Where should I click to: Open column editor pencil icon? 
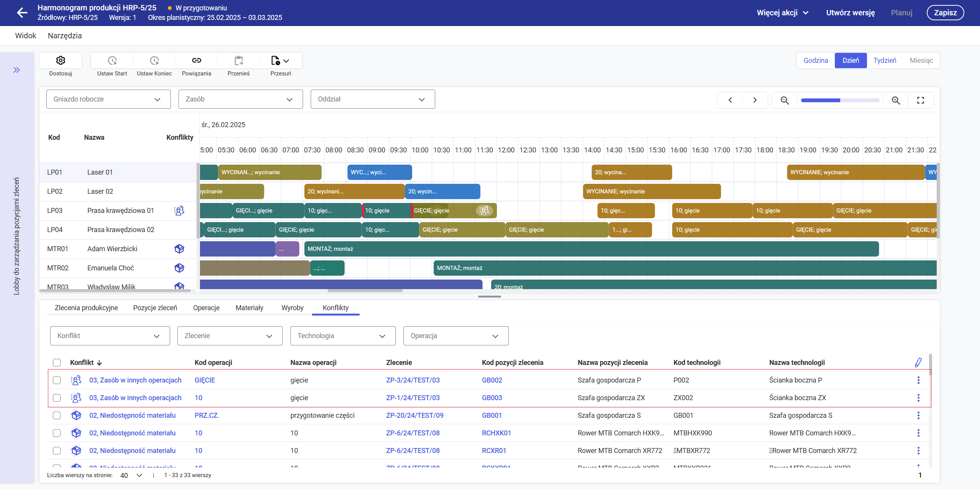pos(918,362)
